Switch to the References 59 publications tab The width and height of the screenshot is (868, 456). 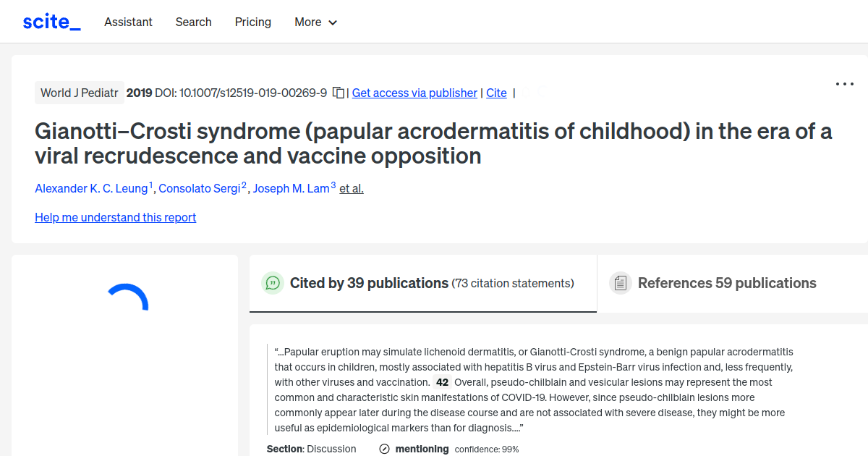coord(726,283)
